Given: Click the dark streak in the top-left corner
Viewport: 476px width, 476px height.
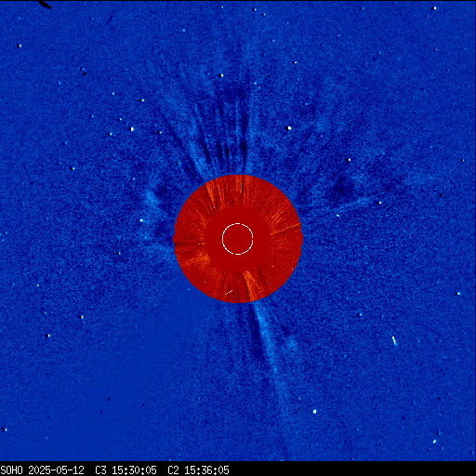Looking at the screenshot, I should tap(45, 4).
